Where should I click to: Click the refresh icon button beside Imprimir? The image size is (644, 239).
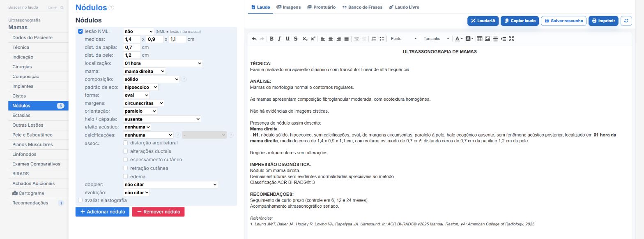pos(626,21)
